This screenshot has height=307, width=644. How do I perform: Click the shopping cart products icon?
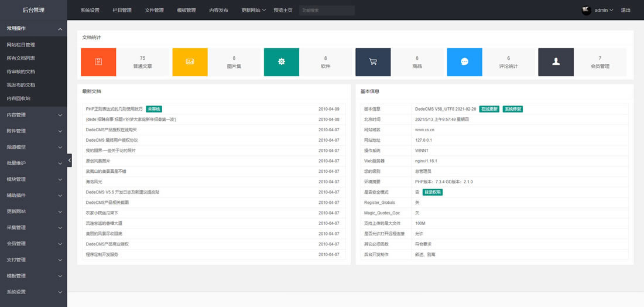[x=373, y=62]
